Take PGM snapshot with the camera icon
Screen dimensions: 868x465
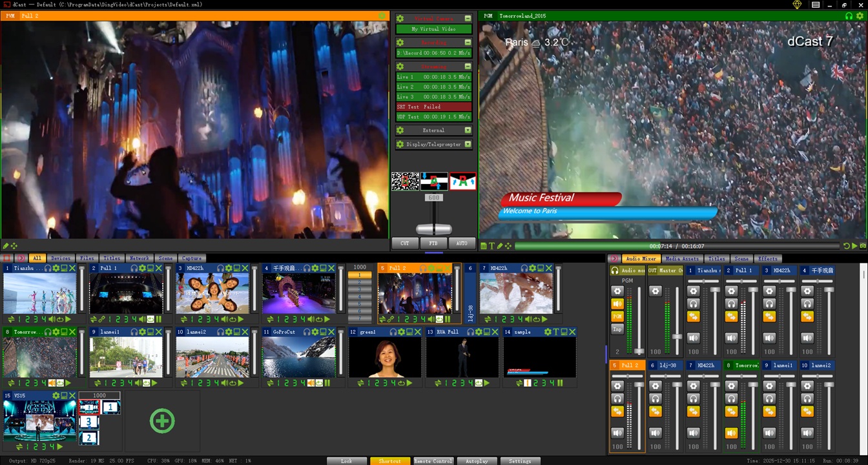(483, 246)
